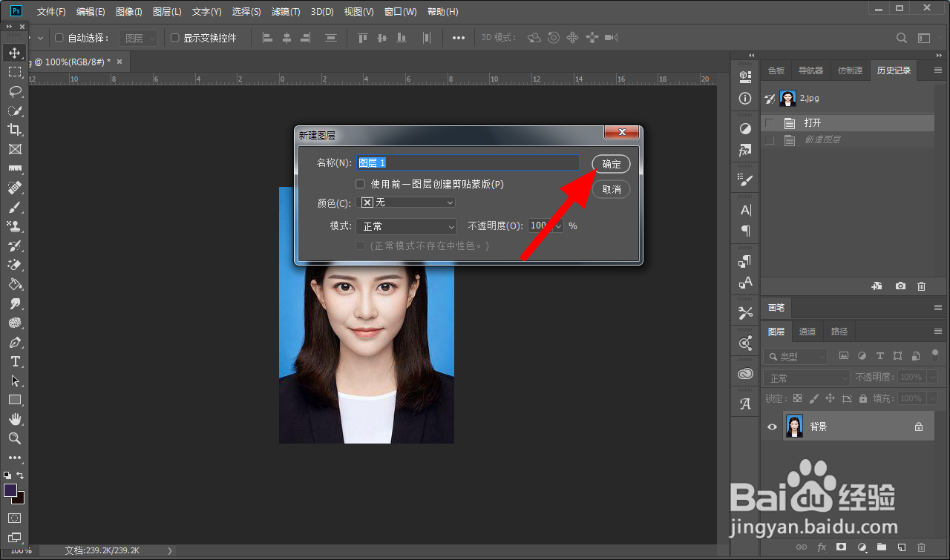Open opacity dropdown arrow in dialog
Image resolution: width=950 pixels, height=560 pixels.
558,225
